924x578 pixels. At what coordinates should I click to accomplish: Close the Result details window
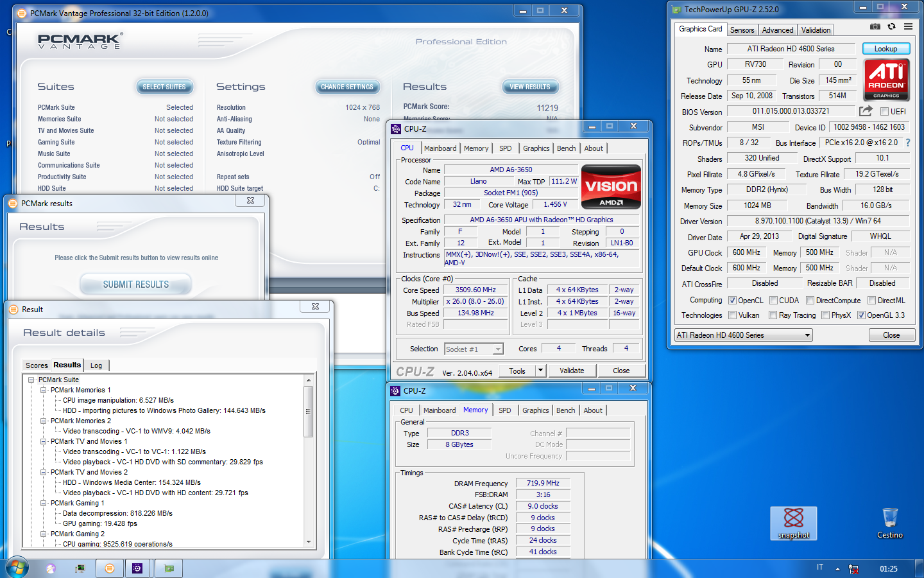click(315, 307)
